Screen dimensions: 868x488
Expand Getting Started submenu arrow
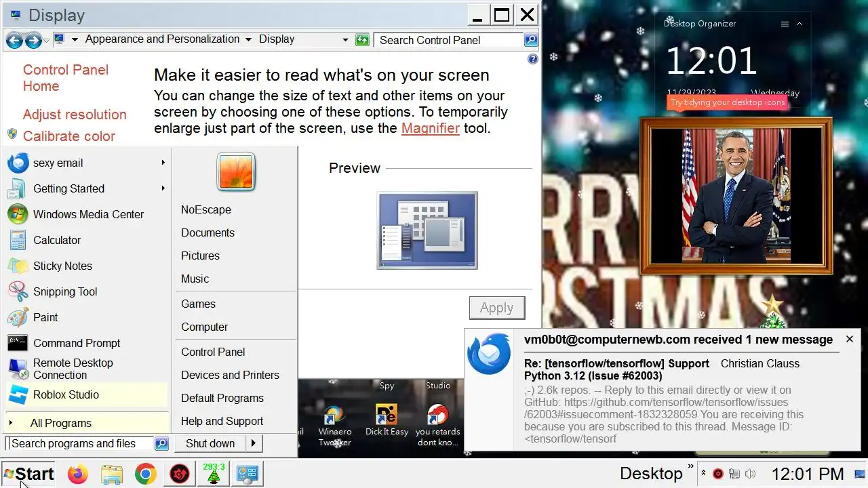(x=163, y=188)
